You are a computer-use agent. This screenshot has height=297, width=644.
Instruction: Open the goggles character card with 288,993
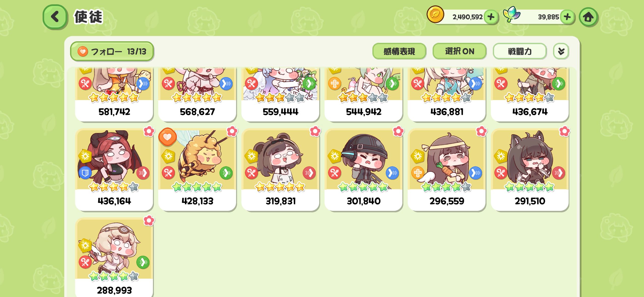tap(114, 257)
